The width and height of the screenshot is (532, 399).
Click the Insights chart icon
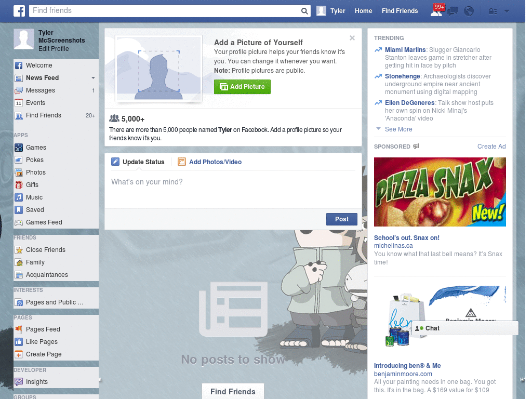coord(19,382)
